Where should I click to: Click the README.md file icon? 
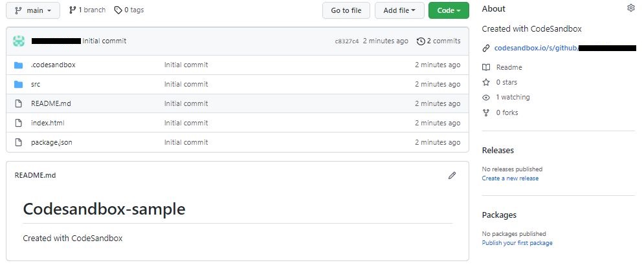(18, 103)
